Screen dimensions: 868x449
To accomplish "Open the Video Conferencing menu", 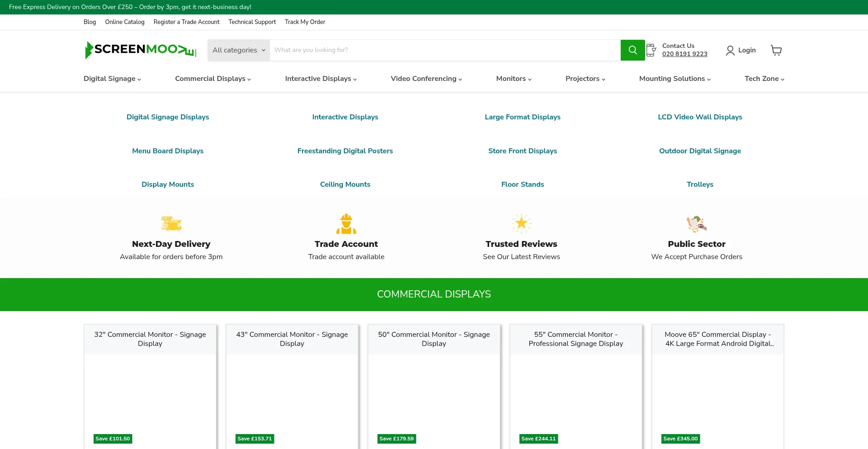I will pyautogui.click(x=426, y=79).
